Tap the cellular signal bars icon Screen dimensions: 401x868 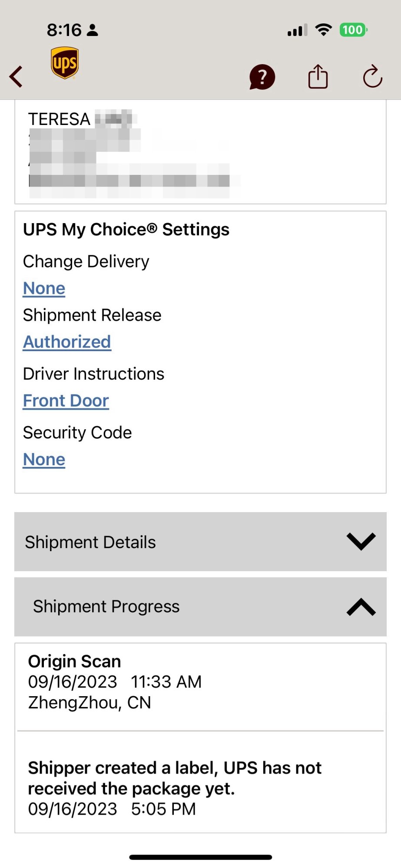pos(297,30)
